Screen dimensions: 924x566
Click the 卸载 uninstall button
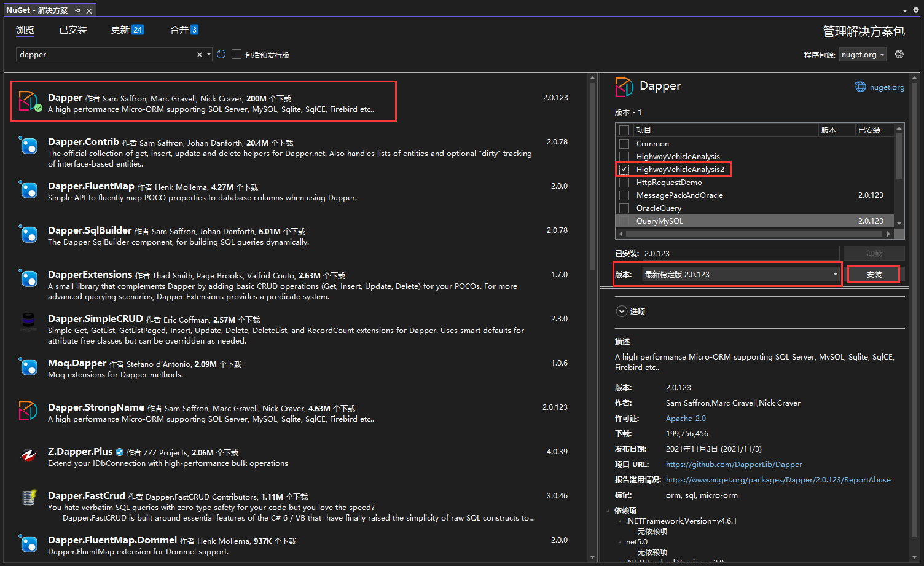[x=874, y=253]
